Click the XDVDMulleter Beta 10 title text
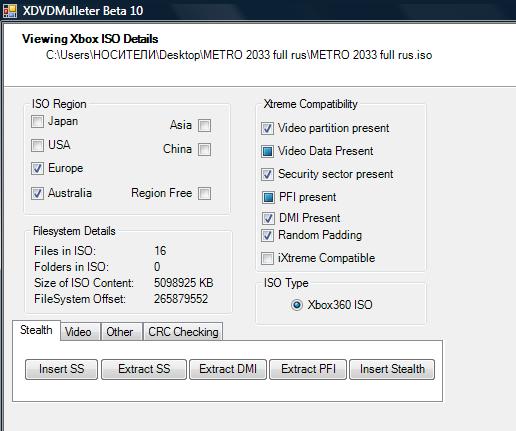Screen dimensions: 516x431 [x=83, y=11]
